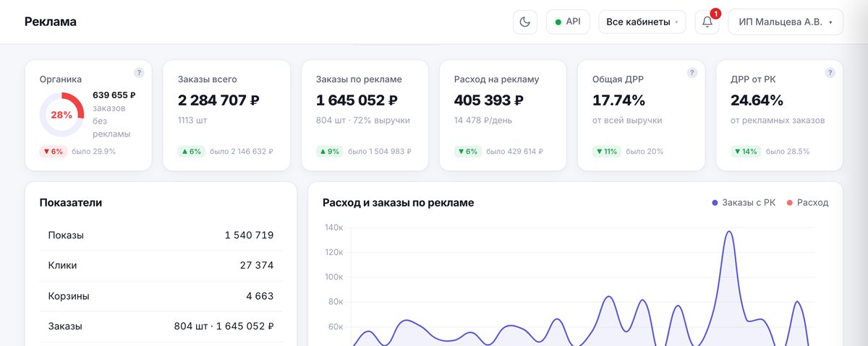
Task: Toggle dark mode with the moon icon
Action: tap(525, 22)
